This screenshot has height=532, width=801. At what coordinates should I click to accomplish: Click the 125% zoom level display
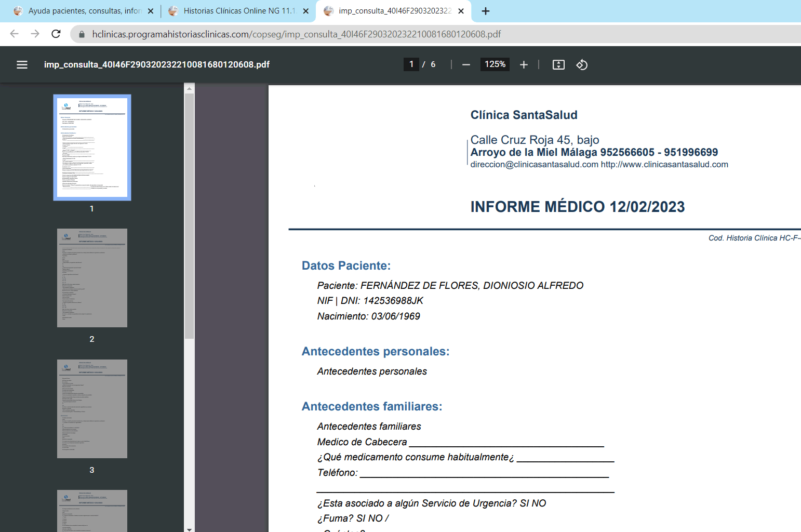coord(495,64)
